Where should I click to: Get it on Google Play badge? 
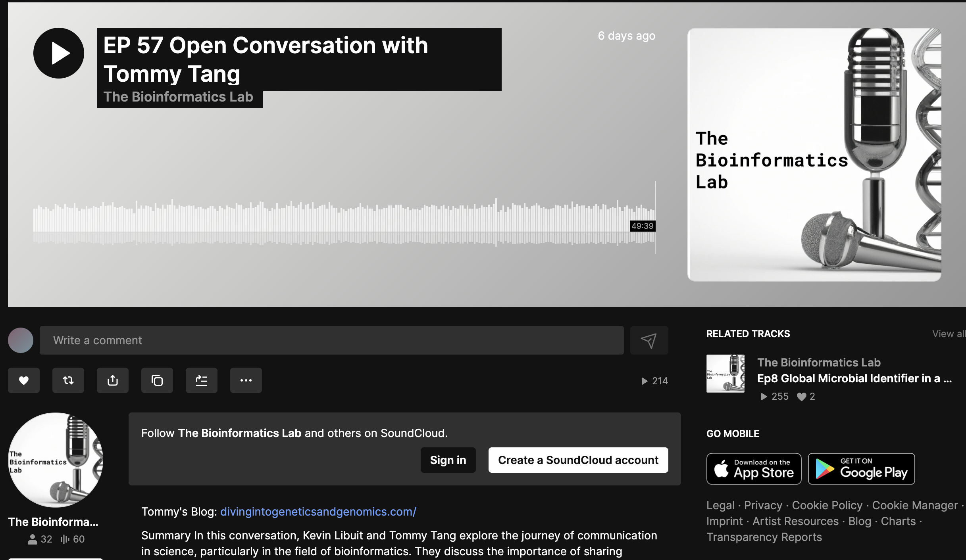click(x=862, y=469)
